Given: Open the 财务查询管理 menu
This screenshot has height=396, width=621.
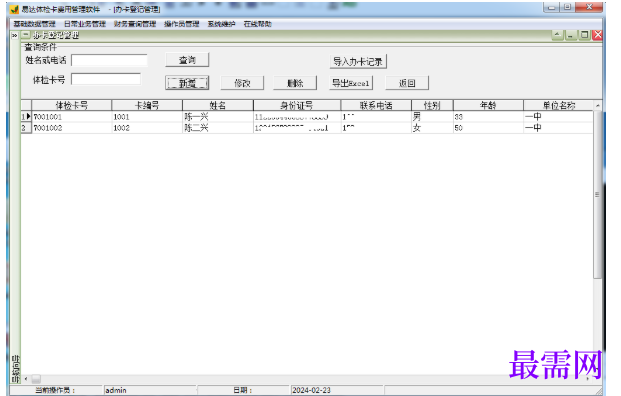Looking at the screenshot, I should pyautogui.click(x=135, y=24).
